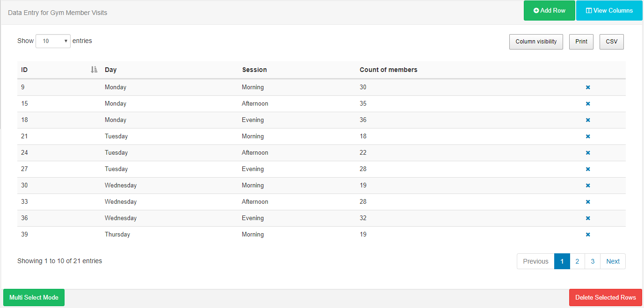644x308 pixels.
Task: Toggle Multi Select Mode
Action: 34,298
